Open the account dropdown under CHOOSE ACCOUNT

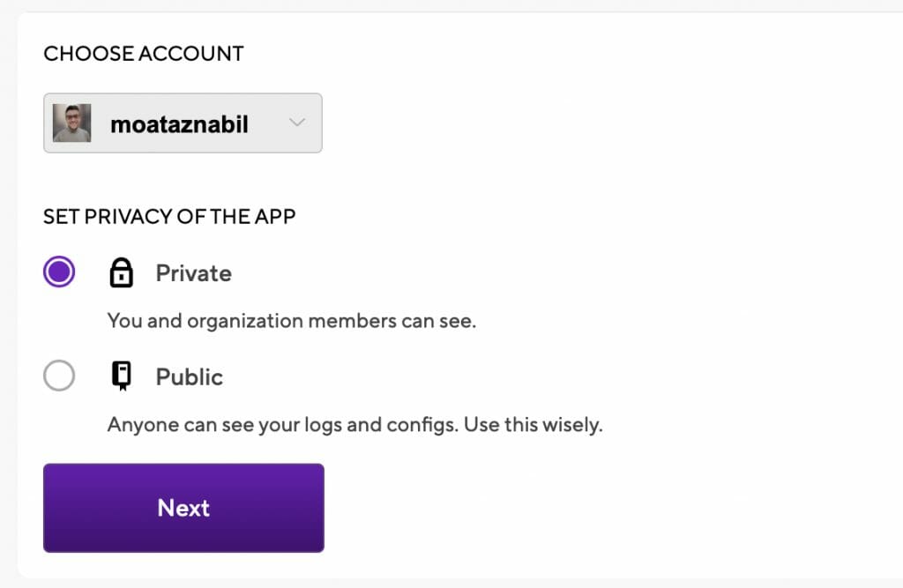pos(183,123)
